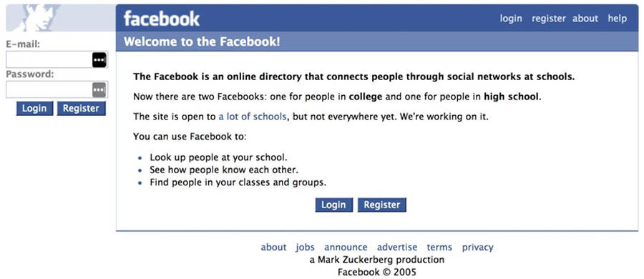The width and height of the screenshot is (644, 279).
Task: Click the Register button below the bullet list
Action: (x=382, y=205)
